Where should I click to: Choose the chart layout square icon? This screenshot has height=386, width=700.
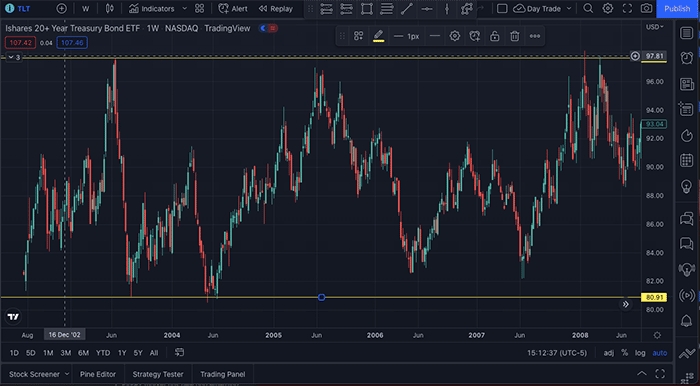click(x=502, y=8)
